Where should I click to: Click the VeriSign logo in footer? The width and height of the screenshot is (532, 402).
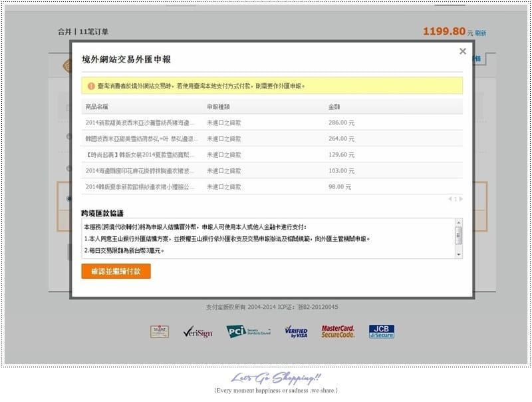198,332
